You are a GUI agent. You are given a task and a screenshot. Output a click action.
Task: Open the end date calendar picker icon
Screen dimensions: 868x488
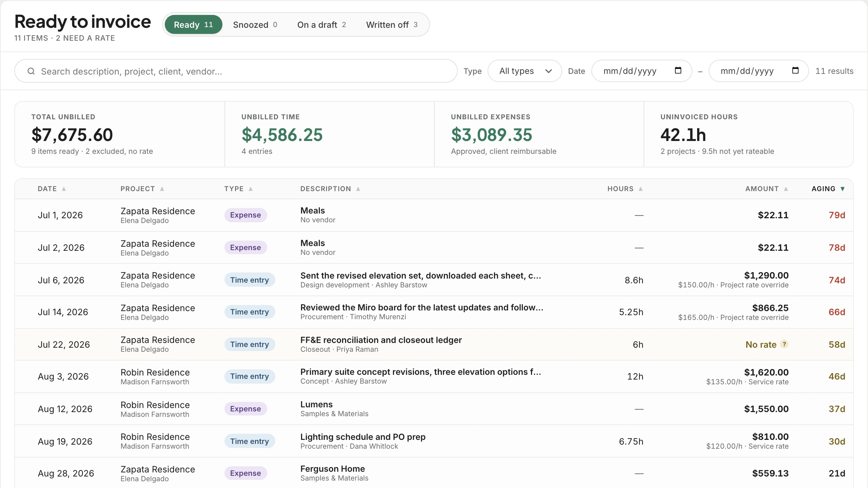(x=795, y=70)
